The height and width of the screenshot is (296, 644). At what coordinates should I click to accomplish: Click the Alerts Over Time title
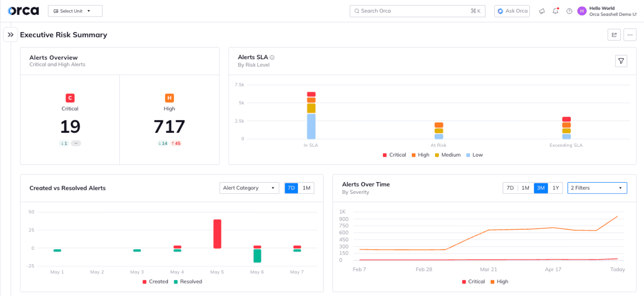point(366,184)
